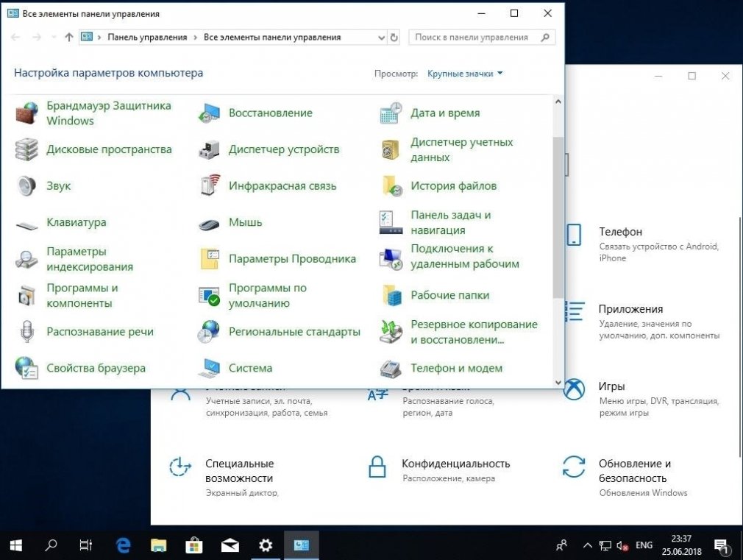
Task: Open Специальные возможности in Settings window
Action: point(223,478)
